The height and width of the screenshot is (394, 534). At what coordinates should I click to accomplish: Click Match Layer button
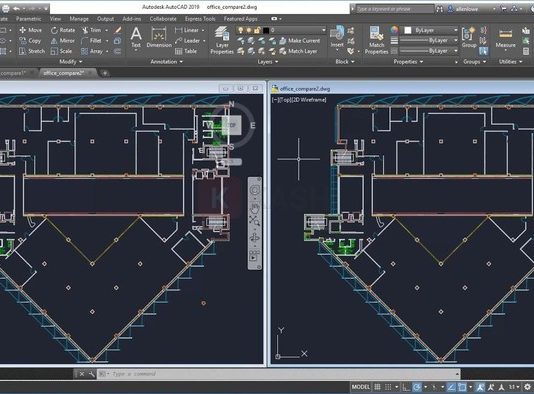(298, 51)
